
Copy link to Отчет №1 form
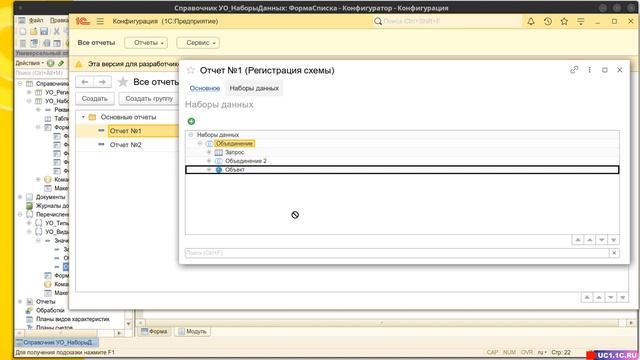pyautogui.click(x=574, y=70)
